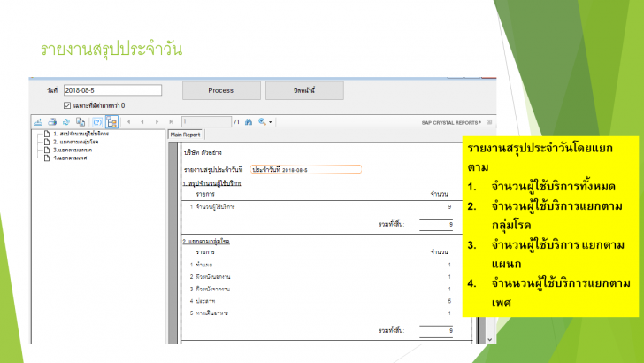Viewport: 644px width, 363px height.
Task: Click row 4 showing value 5
Action: click(321, 301)
